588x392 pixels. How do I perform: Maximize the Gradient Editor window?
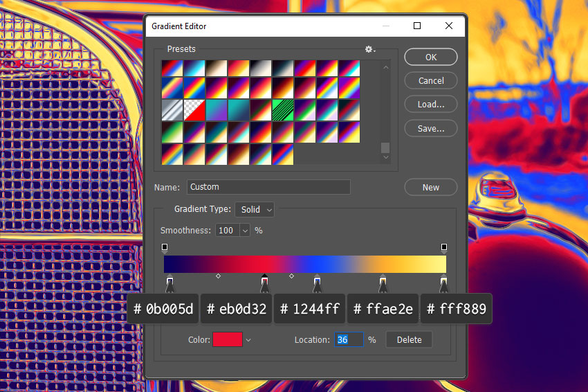417,26
